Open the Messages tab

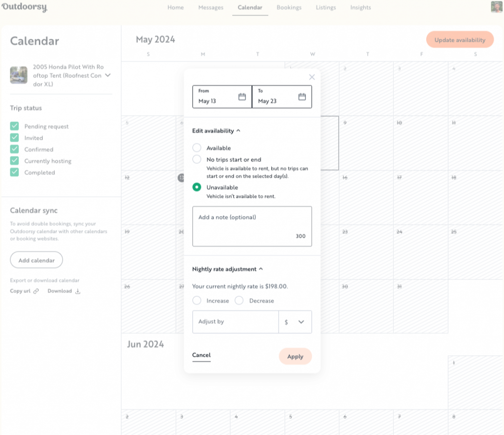(x=211, y=7)
